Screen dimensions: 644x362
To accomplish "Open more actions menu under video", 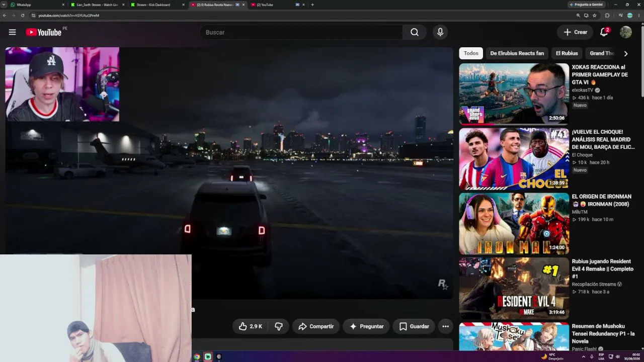I will (445, 326).
